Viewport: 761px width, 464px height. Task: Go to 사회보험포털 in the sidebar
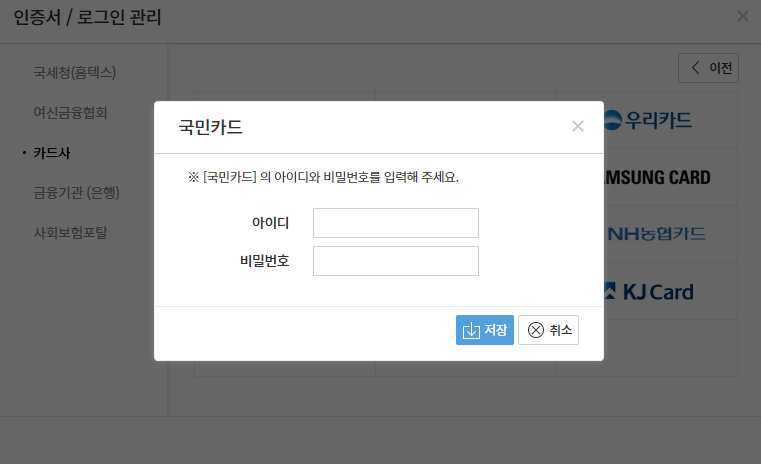click(70, 232)
